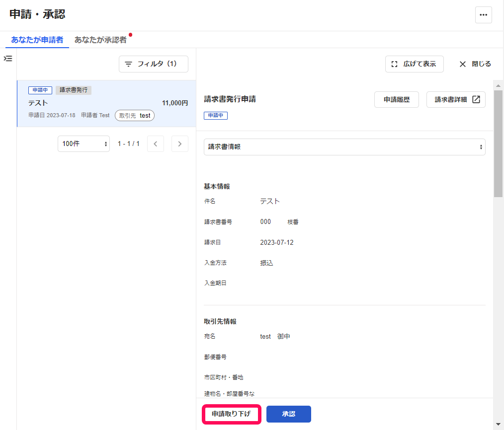
Task: Open the three-dot more options menu
Action: pyautogui.click(x=484, y=15)
